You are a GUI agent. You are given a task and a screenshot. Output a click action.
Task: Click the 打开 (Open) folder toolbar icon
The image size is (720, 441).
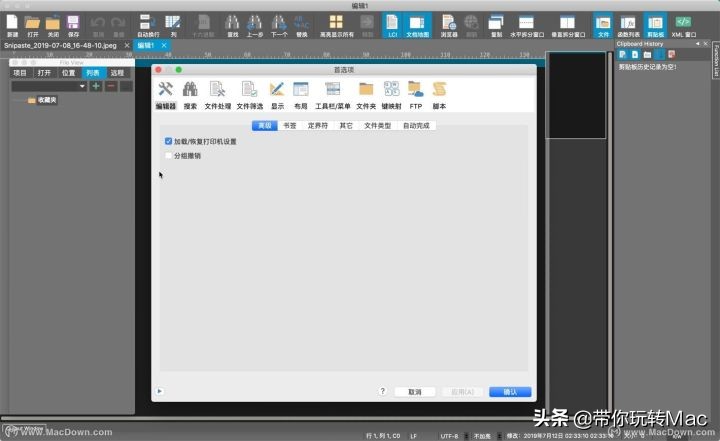[33, 25]
